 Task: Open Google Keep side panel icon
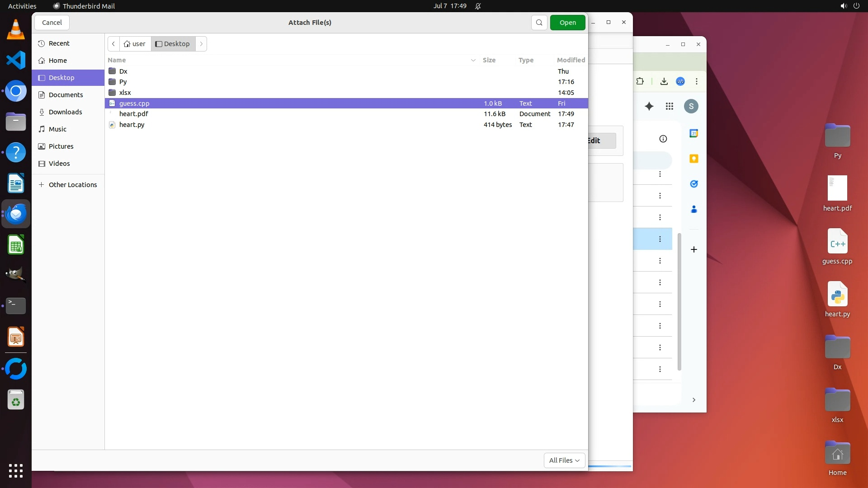(693, 159)
